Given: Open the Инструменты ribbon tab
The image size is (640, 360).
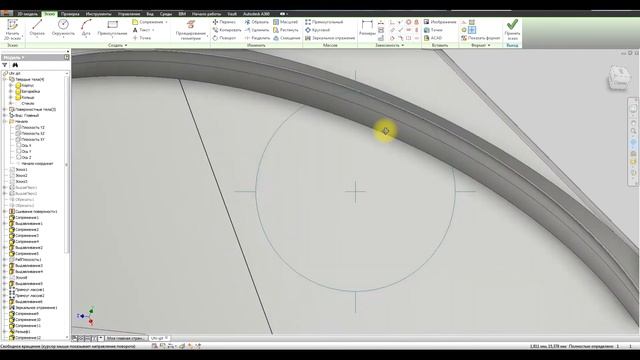Looking at the screenshot, I should click(x=98, y=14).
